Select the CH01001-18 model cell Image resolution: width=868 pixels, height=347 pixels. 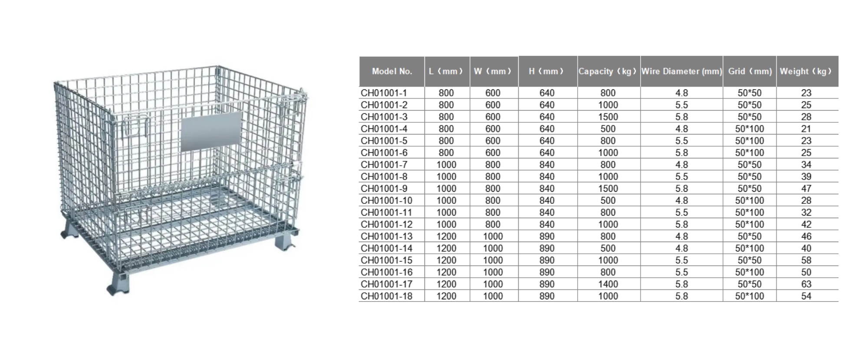(386, 296)
